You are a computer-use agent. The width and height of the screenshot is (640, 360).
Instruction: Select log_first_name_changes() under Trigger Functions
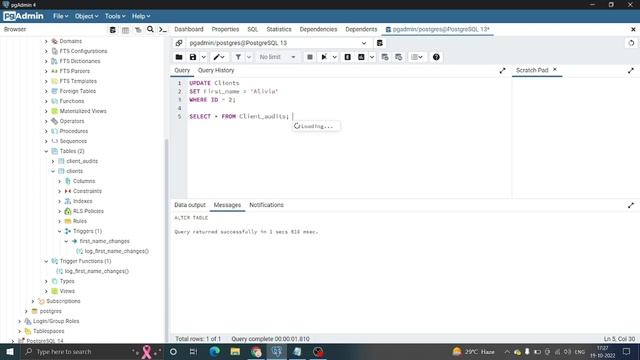pos(96,271)
